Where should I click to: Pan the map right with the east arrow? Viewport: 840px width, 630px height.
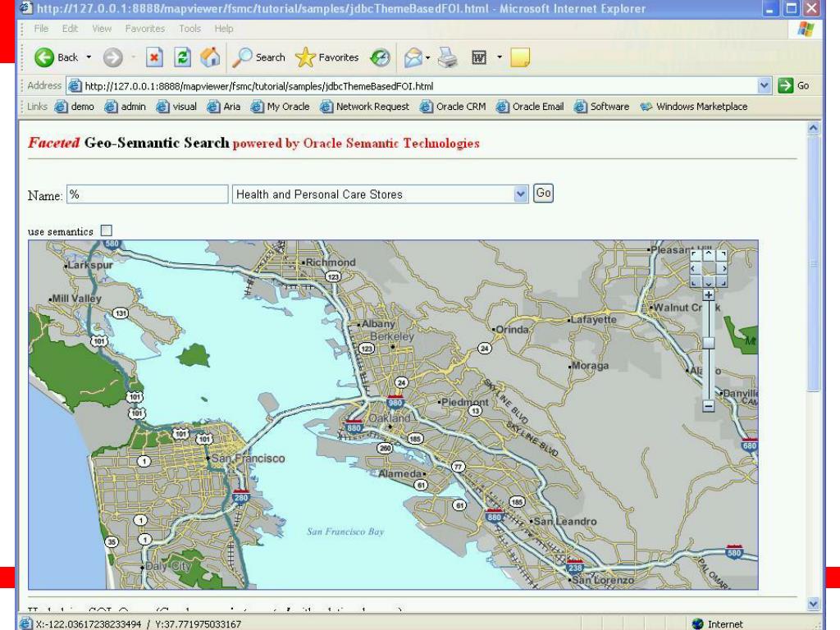click(x=722, y=268)
